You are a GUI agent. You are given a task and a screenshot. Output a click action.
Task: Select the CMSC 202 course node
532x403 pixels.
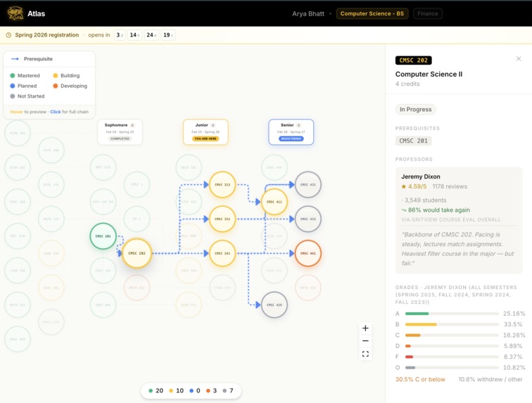click(x=137, y=253)
